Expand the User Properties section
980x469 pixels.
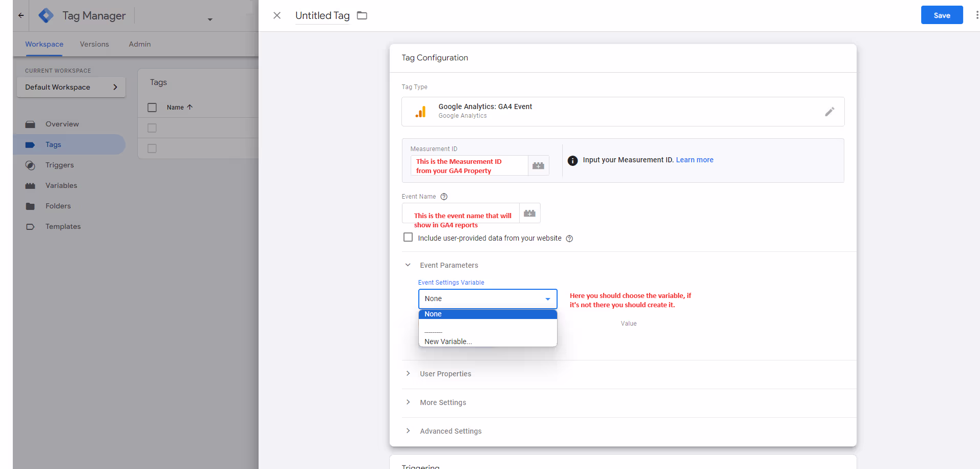[408, 374]
